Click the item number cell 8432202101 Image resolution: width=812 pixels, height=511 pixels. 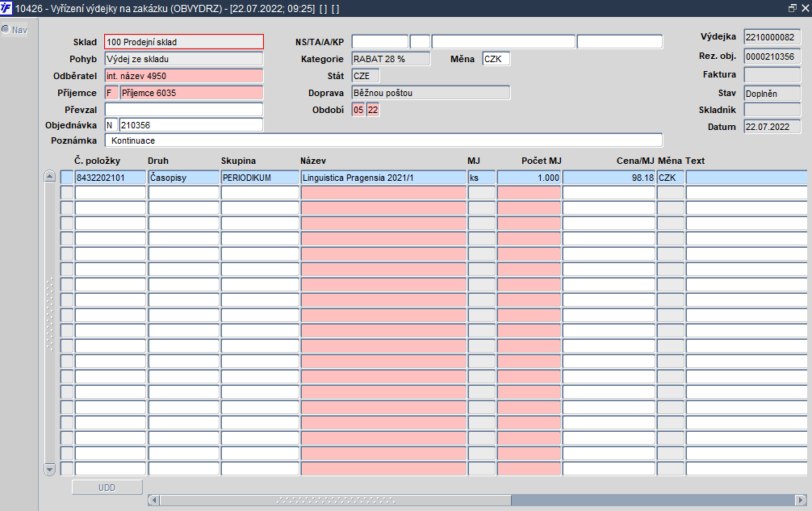111,178
